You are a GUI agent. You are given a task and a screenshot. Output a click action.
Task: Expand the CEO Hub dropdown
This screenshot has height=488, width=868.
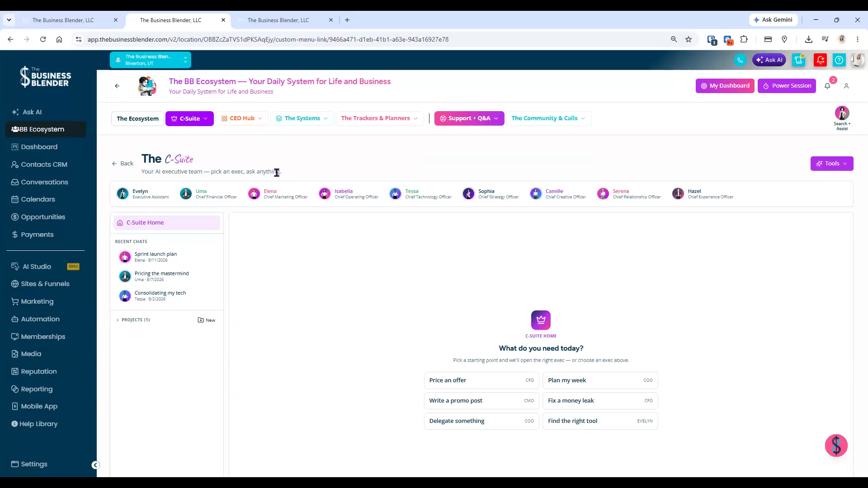[x=242, y=118]
